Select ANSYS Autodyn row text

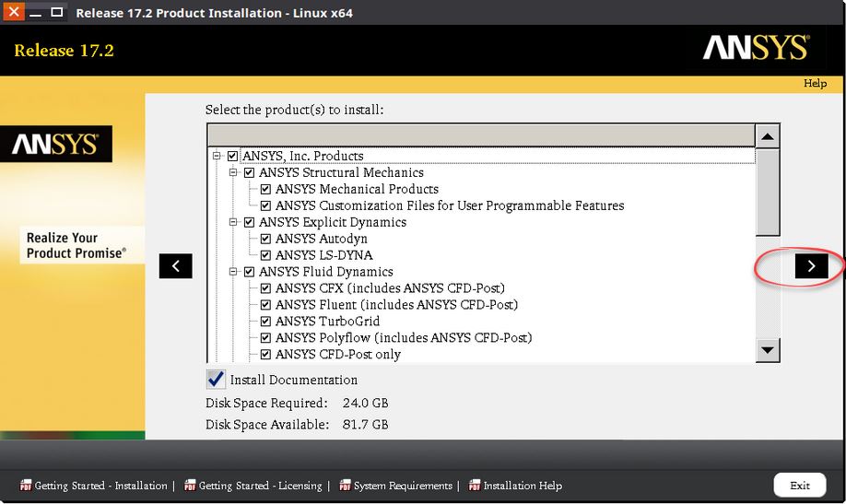click(x=321, y=239)
